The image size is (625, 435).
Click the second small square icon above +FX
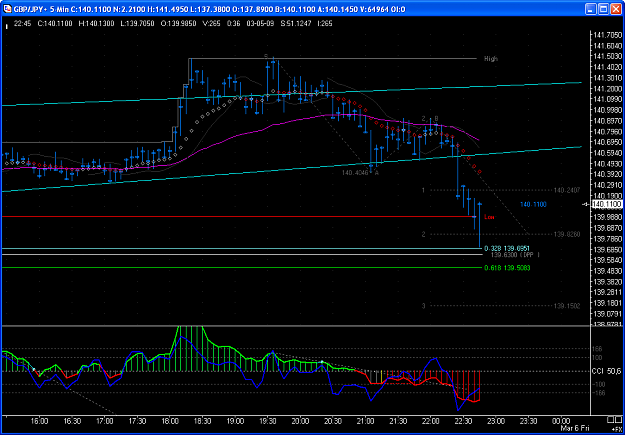click(619, 419)
